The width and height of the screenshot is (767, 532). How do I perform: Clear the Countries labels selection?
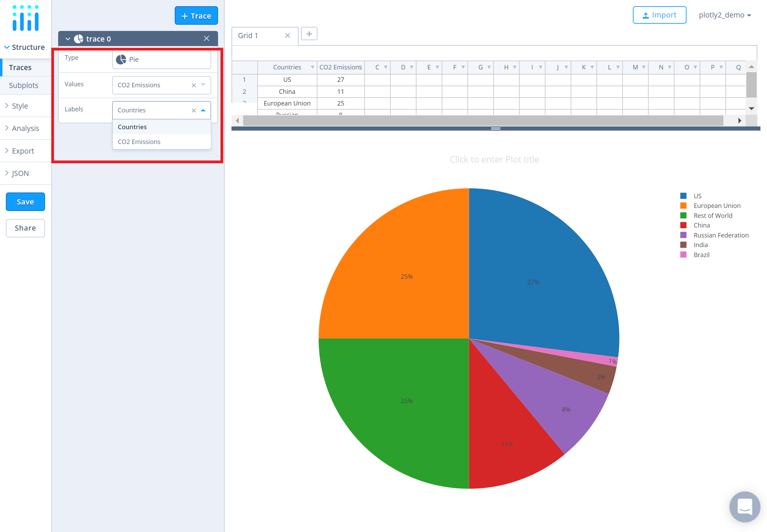(x=194, y=110)
